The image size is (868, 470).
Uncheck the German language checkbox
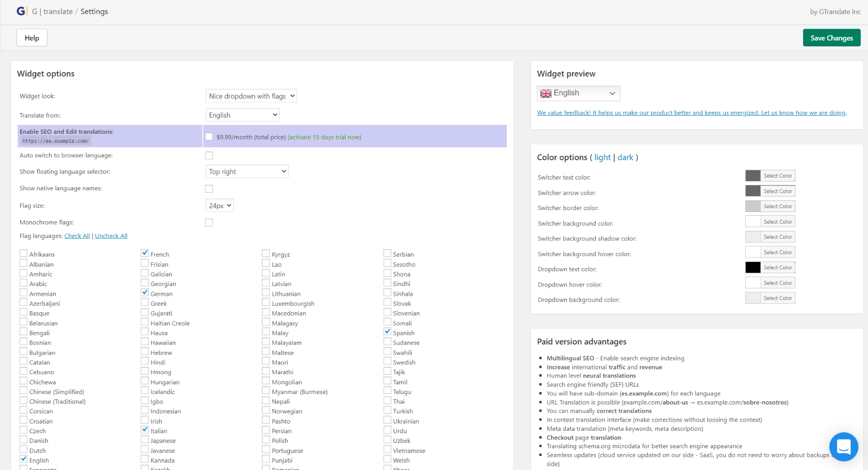[x=145, y=292]
